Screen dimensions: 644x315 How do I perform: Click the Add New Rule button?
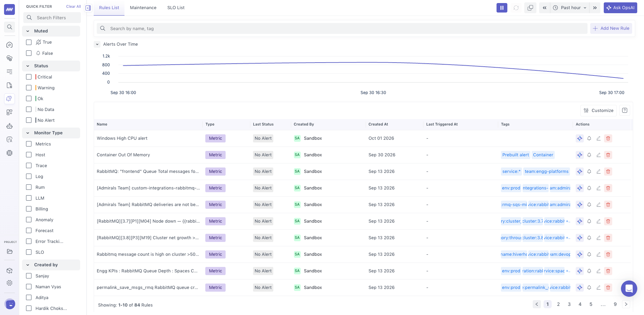(x=611, y=28)
